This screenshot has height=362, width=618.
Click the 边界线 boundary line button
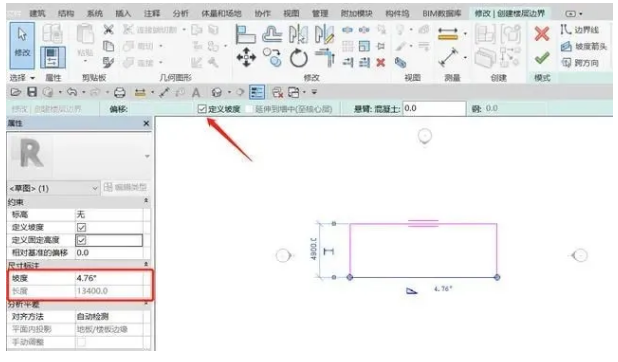click(580, 30)
